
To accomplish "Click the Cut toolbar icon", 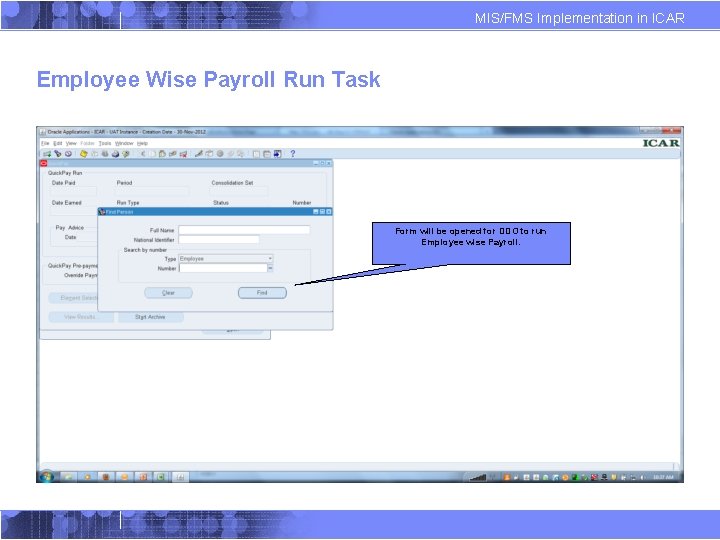I will coord(143,154).
